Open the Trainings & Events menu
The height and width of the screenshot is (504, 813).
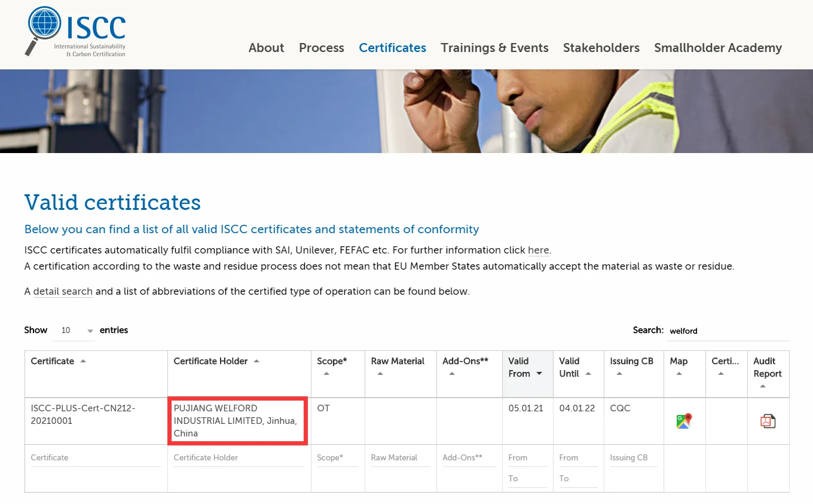coord(494,48)
